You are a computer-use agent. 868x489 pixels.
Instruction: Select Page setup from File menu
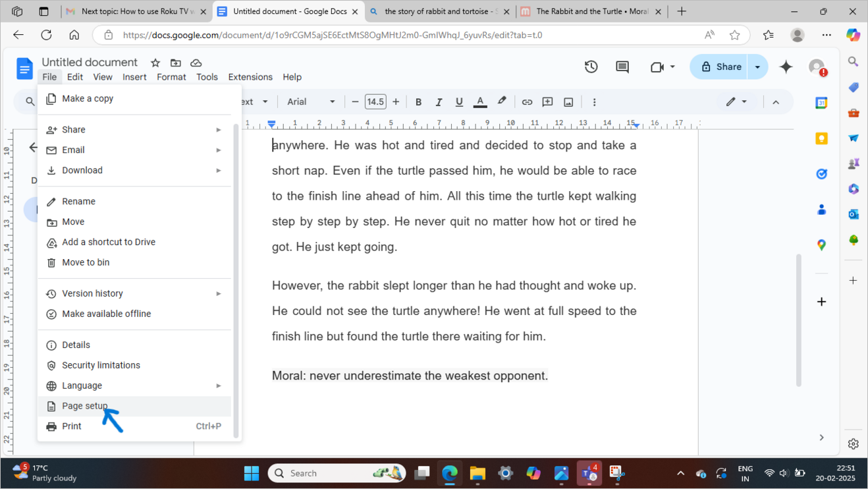pos(84,406)
